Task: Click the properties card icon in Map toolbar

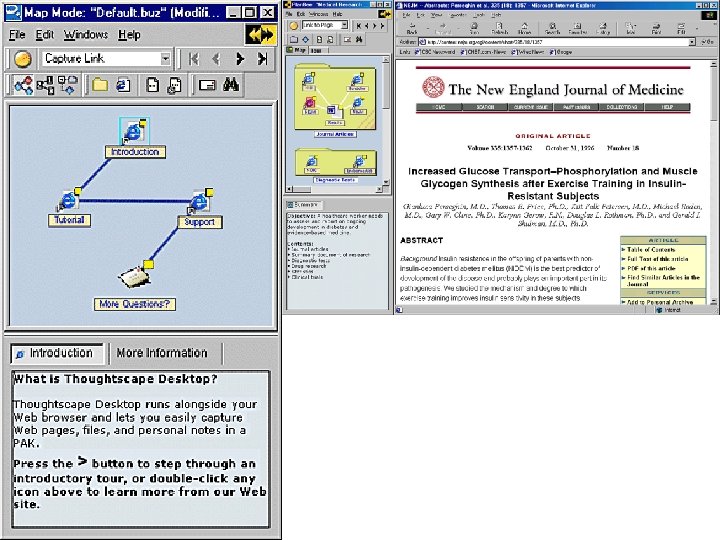Action: [x=207, y=85]
